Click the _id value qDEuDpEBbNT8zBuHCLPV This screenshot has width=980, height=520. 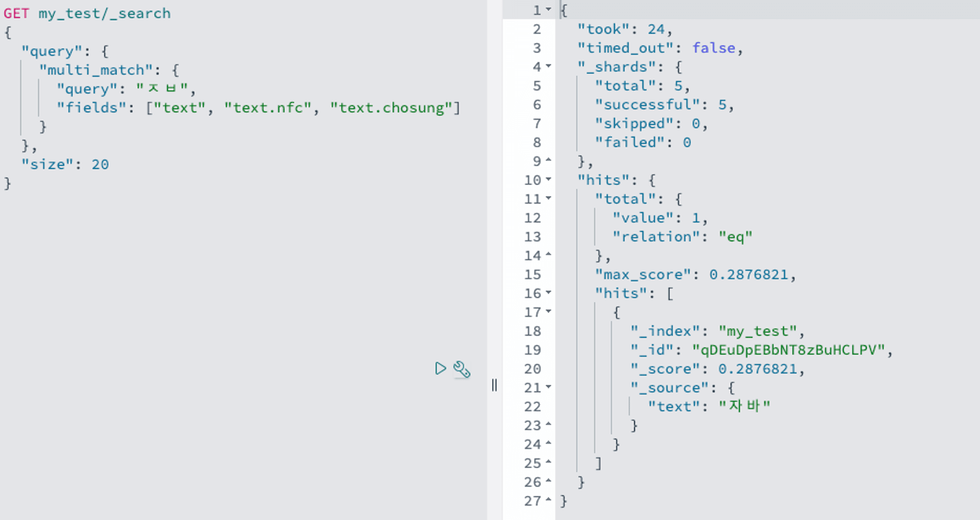[788, 350]
